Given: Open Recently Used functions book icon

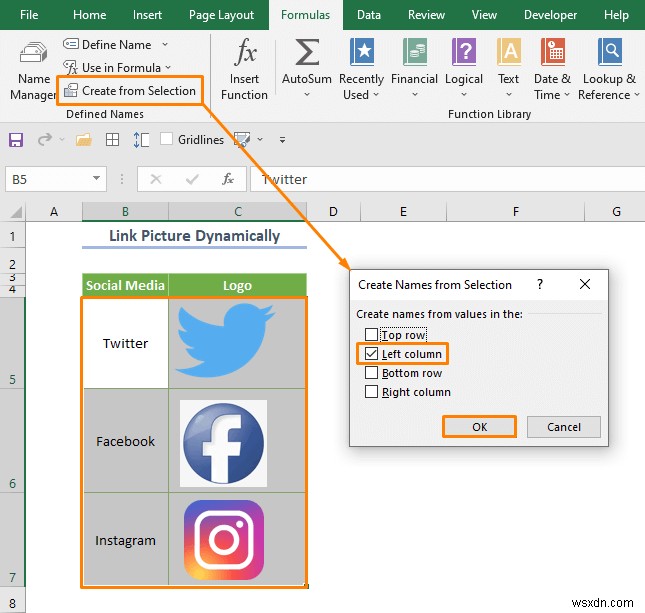Looking at the screenshot, I should coord(362,52).
